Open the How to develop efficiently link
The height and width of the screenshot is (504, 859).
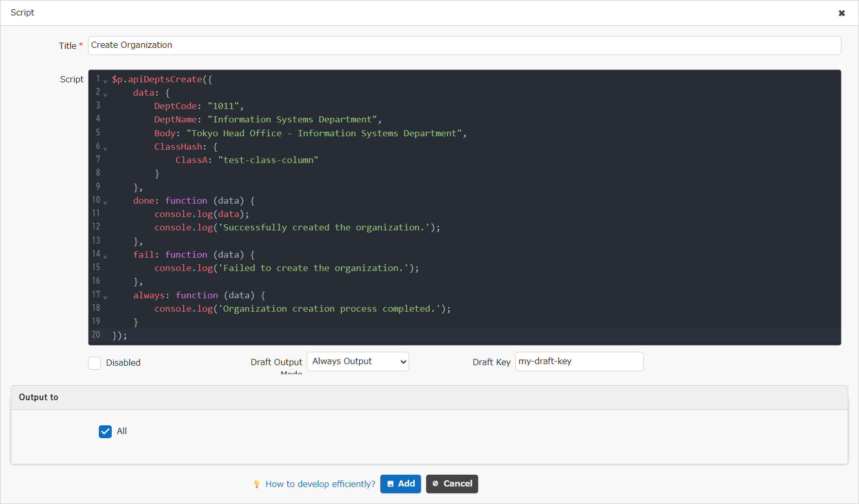click(320, 484)
